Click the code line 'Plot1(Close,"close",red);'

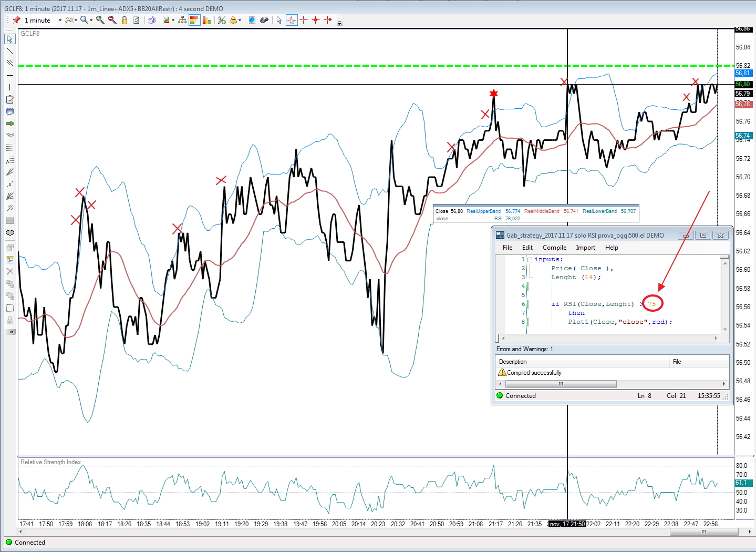point(620,322)
